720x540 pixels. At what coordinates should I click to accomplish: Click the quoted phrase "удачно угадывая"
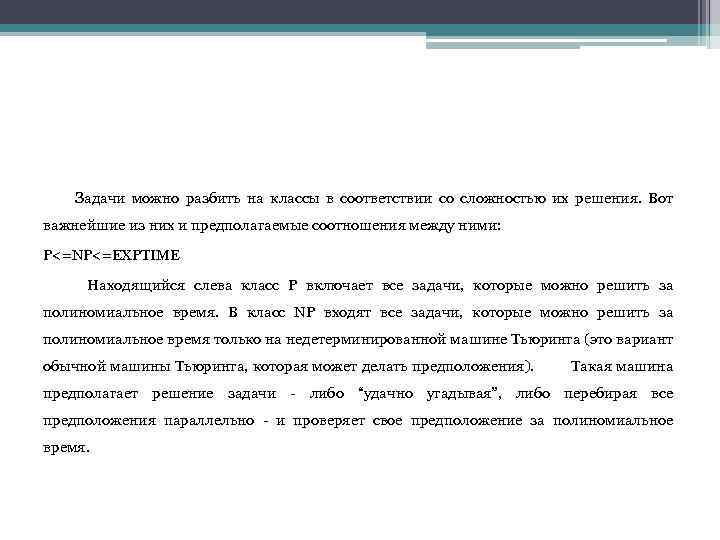tap(428, 394)
